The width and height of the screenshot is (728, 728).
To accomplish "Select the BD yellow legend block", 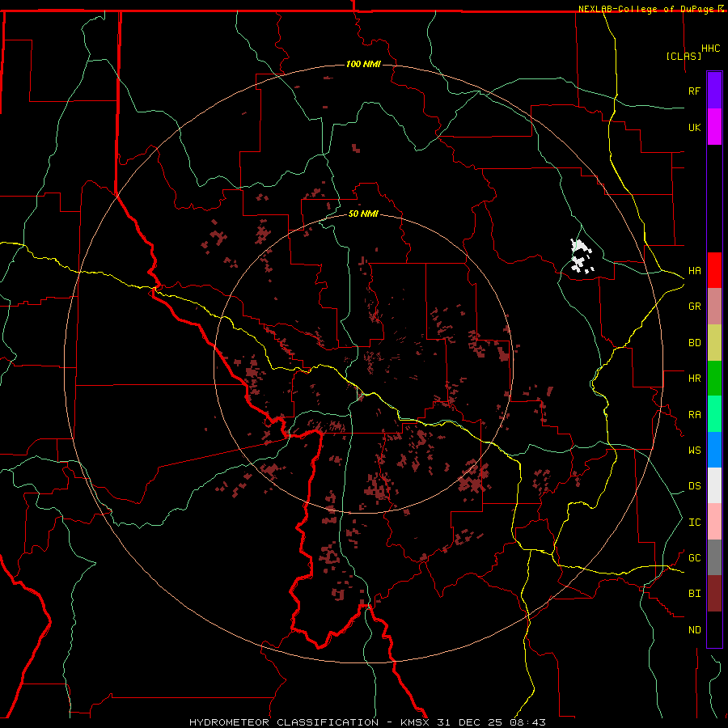I will click(714, 343).
